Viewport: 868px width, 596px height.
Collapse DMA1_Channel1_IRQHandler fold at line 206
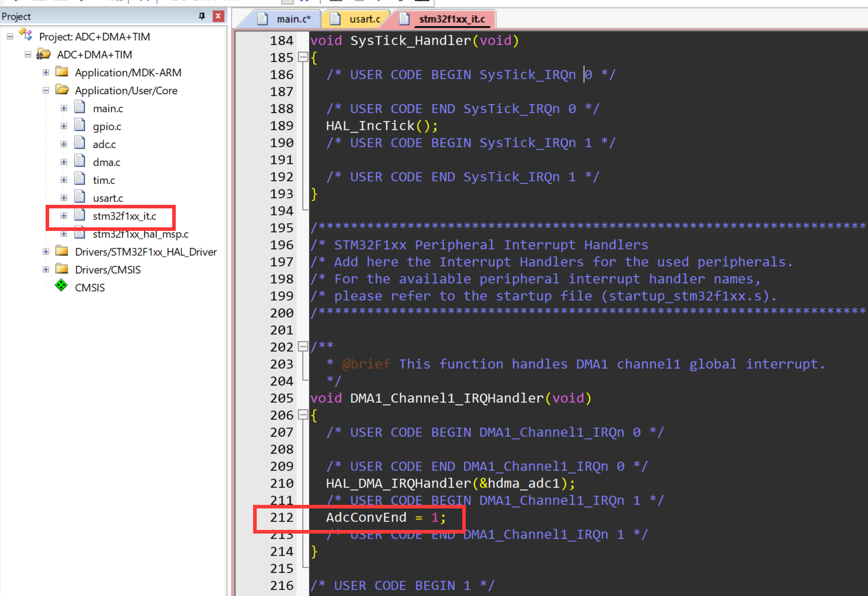click(x=303, y=415)
